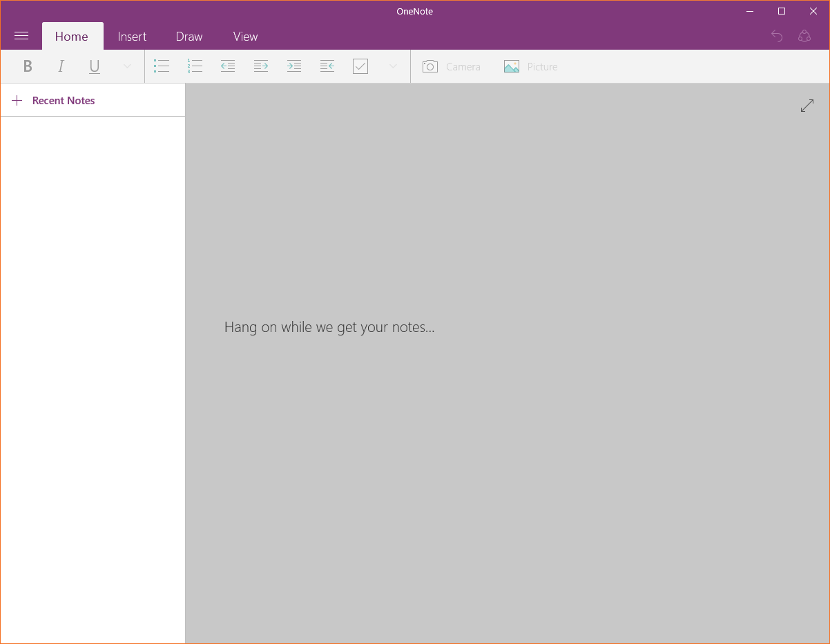
Task: Switch to the Insert tab
Action: 132,37
